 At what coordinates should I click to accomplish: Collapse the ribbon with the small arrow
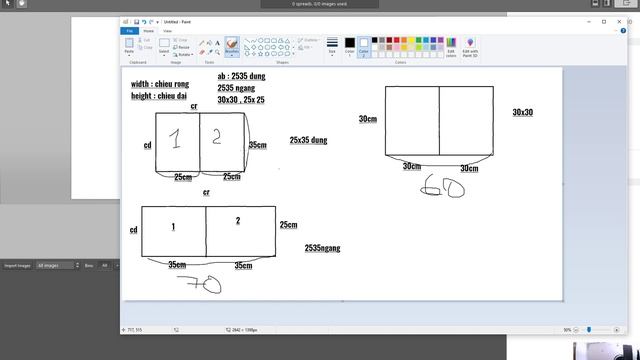(x=616, y=31)
